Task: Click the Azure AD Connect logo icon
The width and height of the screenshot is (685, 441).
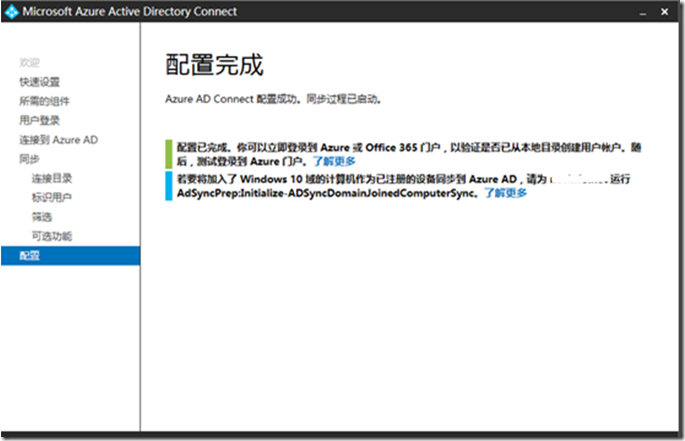Action: pos(11,12)
